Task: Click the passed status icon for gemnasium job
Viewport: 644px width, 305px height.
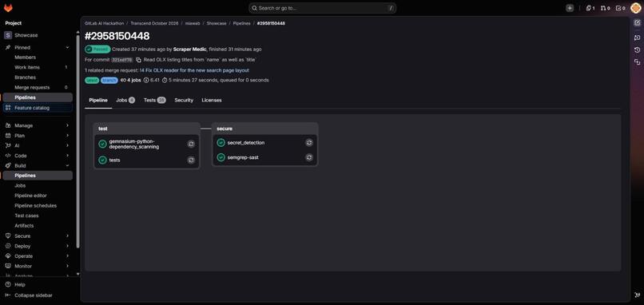Action: [x=103, y=144]
